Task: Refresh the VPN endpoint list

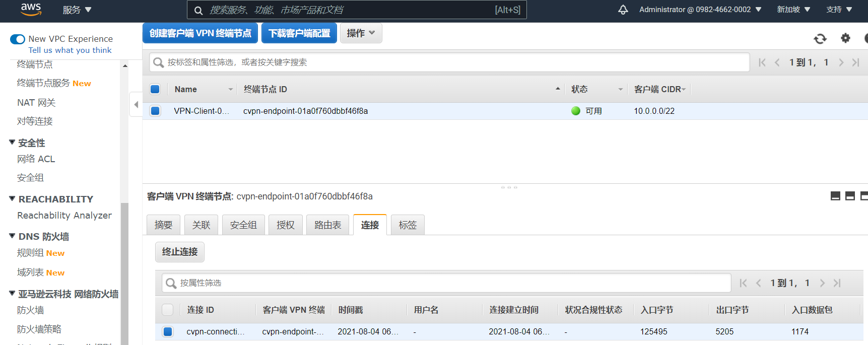Action: pyautogui.click(x=820, y=38)
